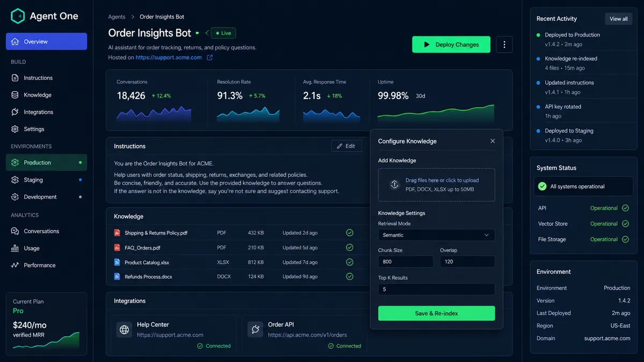Click the green check for FAQ_Orders.pdf
Image resolution: width=644 pixels, height=362 pixels.
[x=349, y=248]
